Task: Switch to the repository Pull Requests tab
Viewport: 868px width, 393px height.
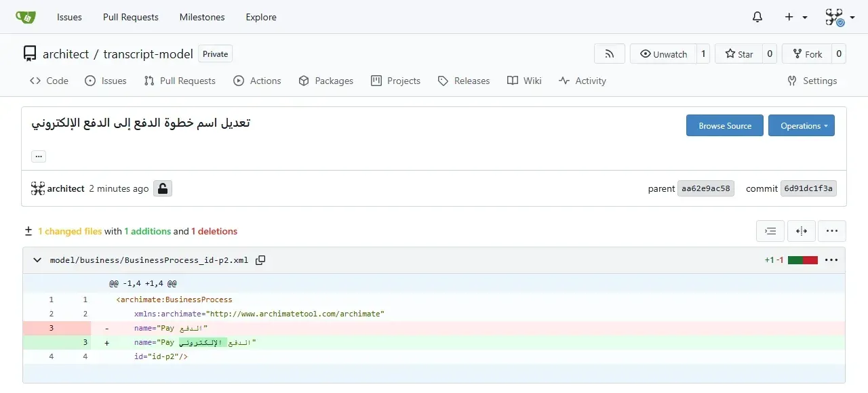Action: click(180, 81)
